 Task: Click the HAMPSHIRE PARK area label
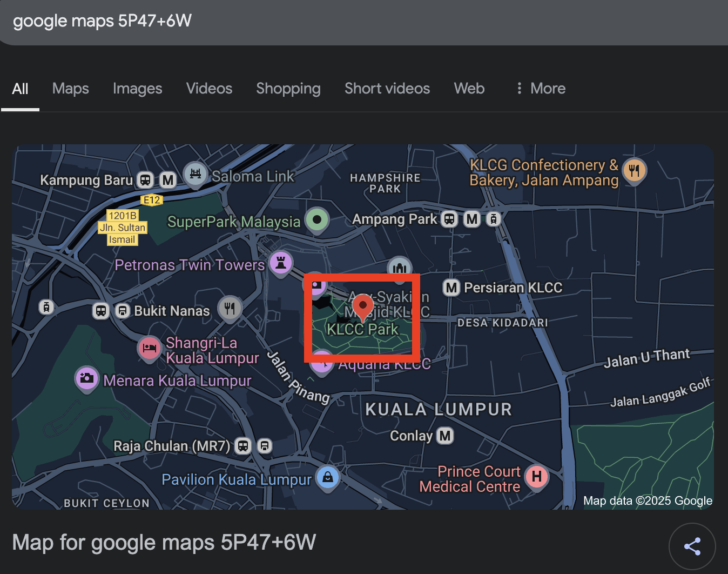(x=385, y=183)
